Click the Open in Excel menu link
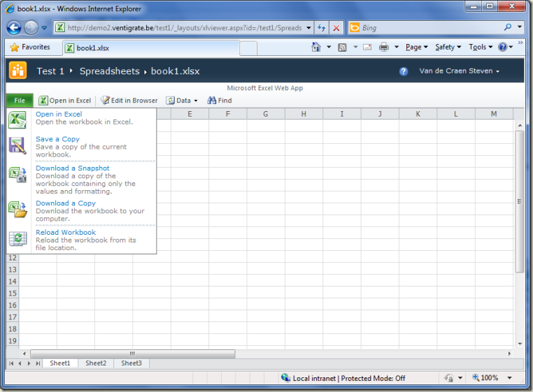Screen dimensions: 533x392 coord(59,114)
